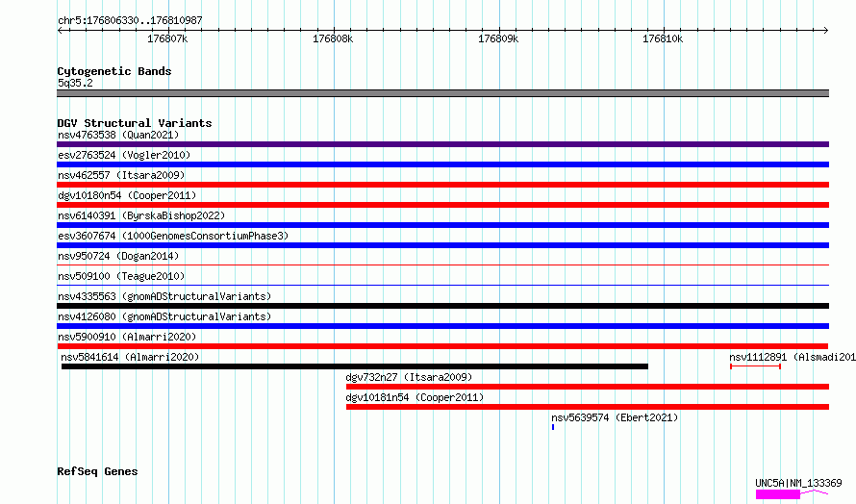Screen dimensions: 856x504
Task: Click the 176809k ruler tick label
Action: [x=498, y=38]
